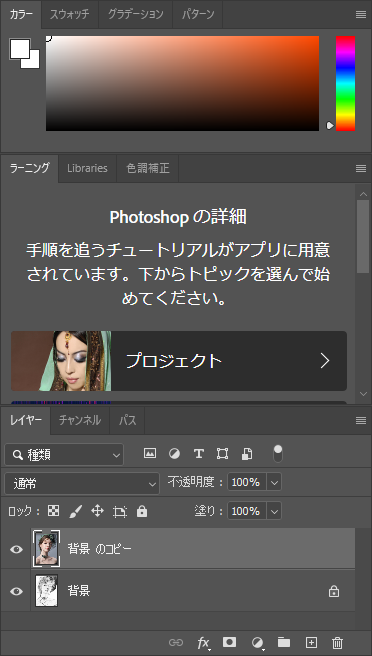Toggle lock transparent pixels

(54, 511)
